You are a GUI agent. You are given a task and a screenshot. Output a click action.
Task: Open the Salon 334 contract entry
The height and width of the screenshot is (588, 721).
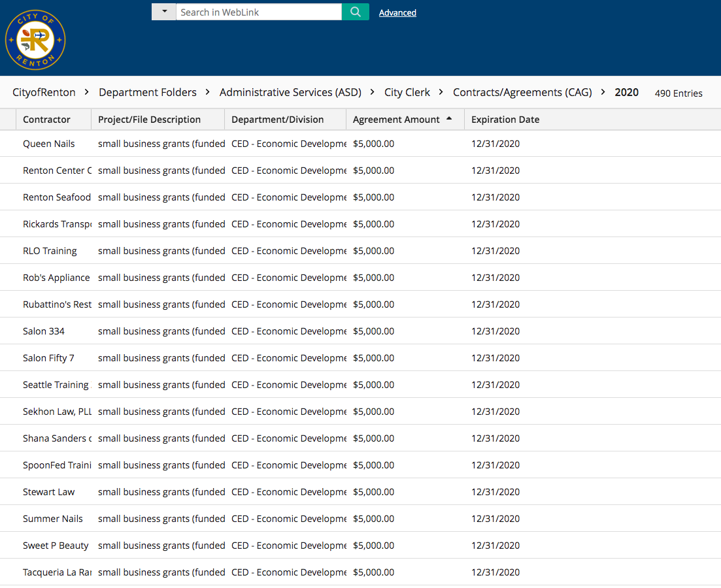point(44,331)
